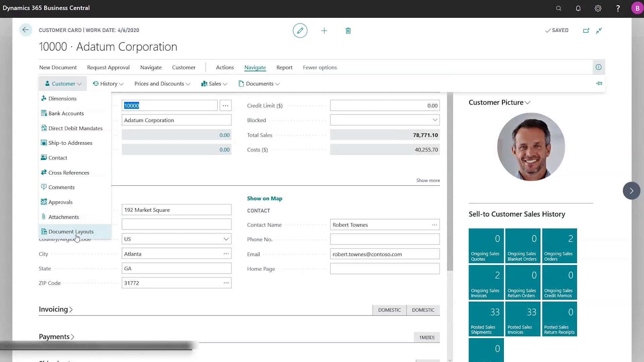Pin the action bar with the pin icon

(599, 83)
